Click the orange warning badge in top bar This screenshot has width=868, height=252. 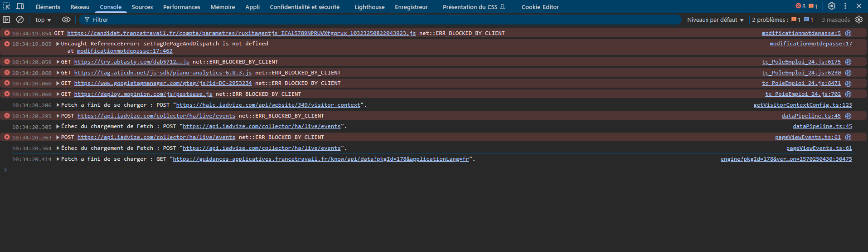click(x=813, y=6)
